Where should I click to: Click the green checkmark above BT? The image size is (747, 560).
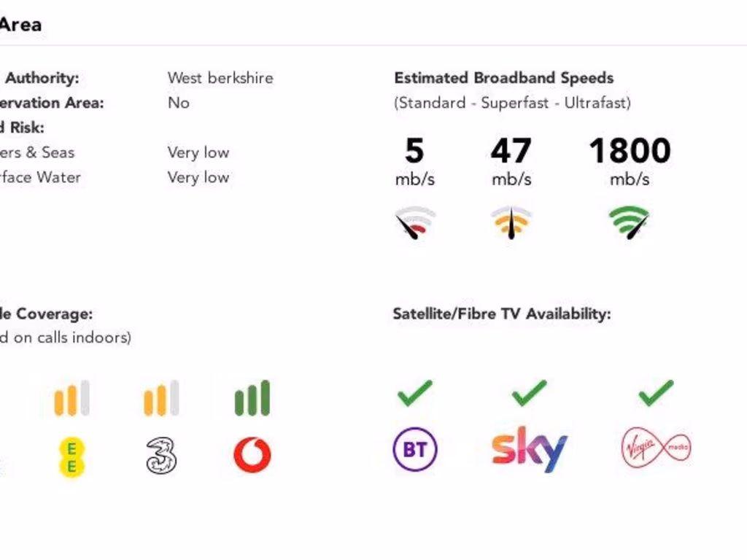[414, 393]
